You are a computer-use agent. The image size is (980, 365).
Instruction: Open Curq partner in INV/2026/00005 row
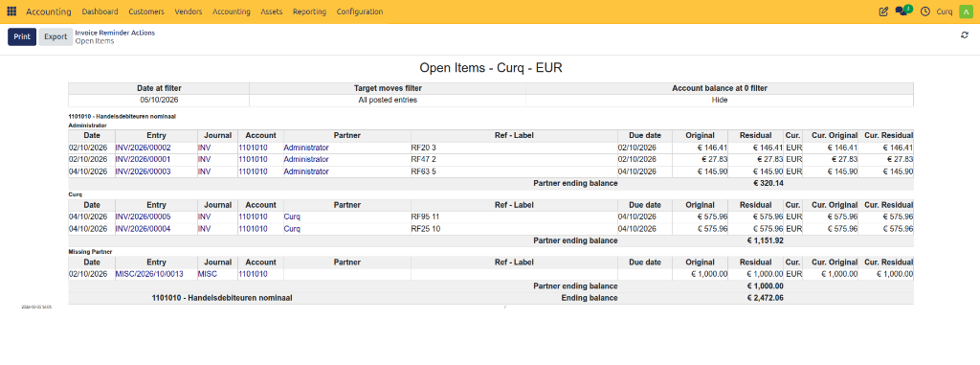[292, 217]
